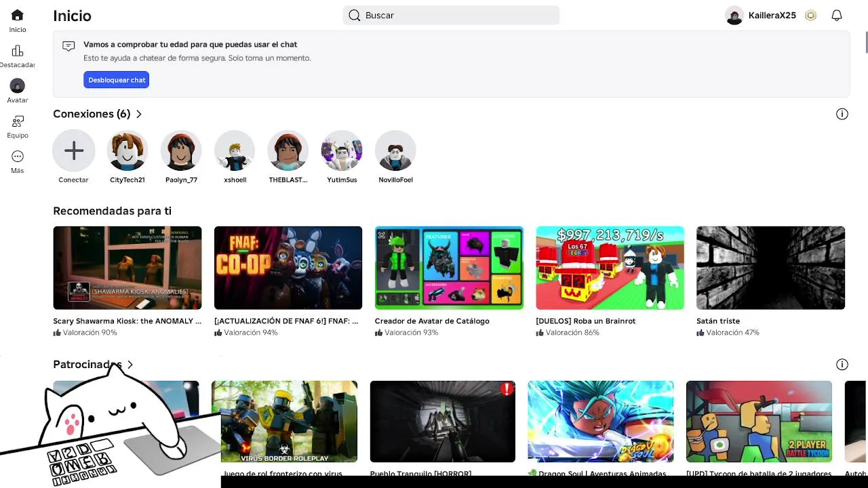This screenshot has width=868, height=488.
Task: Open FNAF: CO-OP game thumbnail
Action: point(288,268)
